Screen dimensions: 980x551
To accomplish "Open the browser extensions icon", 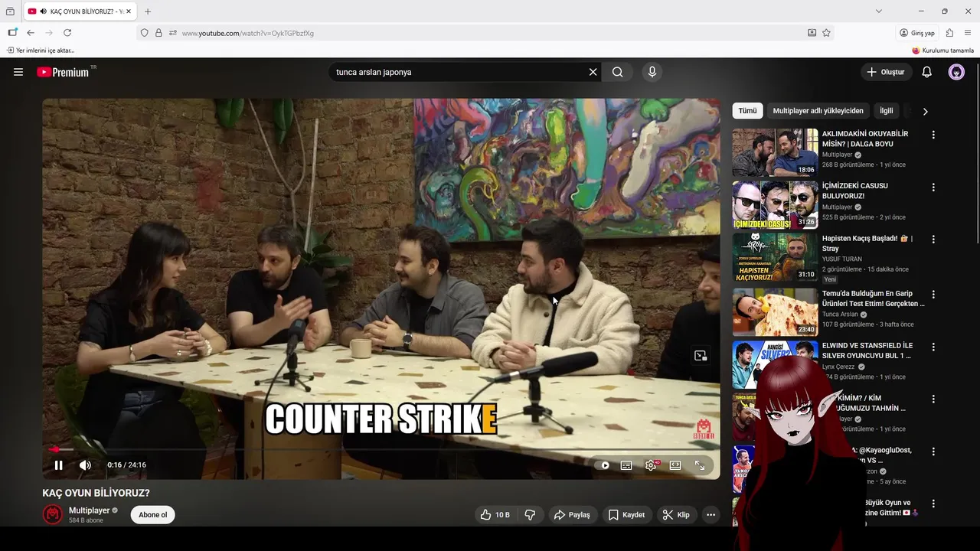I will (949, 33).
